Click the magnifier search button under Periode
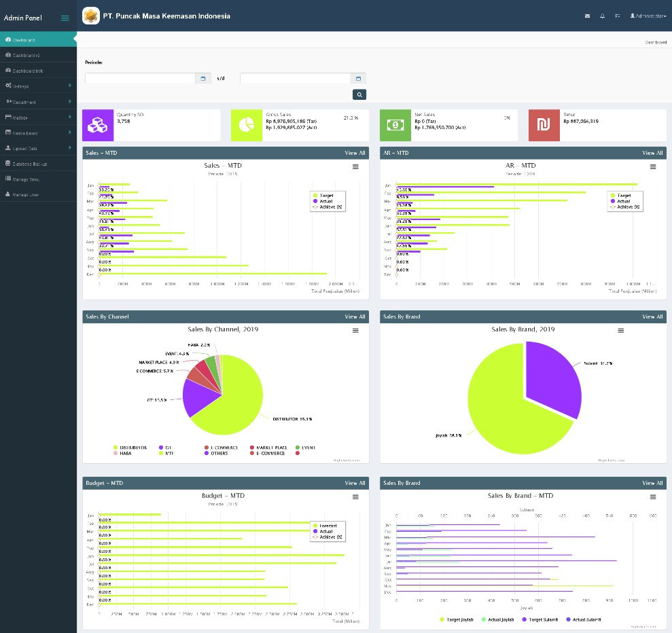Image resolution: width=672 pixels, height=633 pixels. tap(359, 94)
